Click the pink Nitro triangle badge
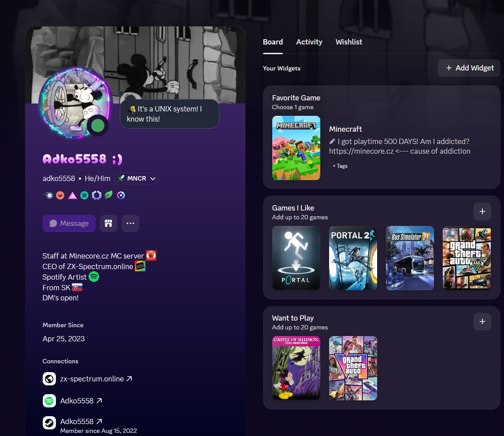Screen dimensions: 504x436 [x=72, y=196]
